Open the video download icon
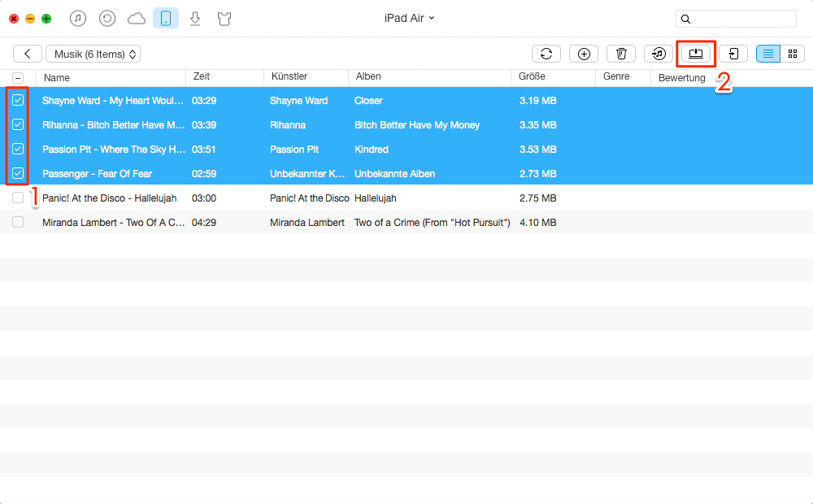This screenshot has height=504, width=813. pyautogui.click(x=195, y=19)
